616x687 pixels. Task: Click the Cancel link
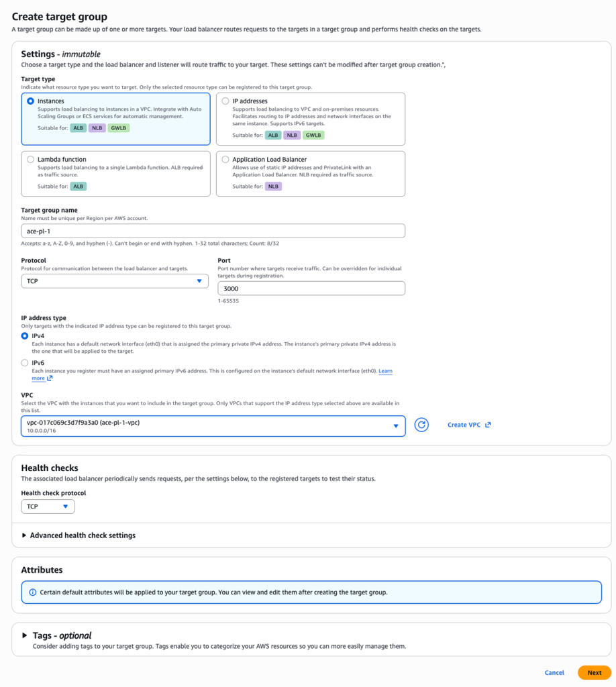[x=554, y=672]
